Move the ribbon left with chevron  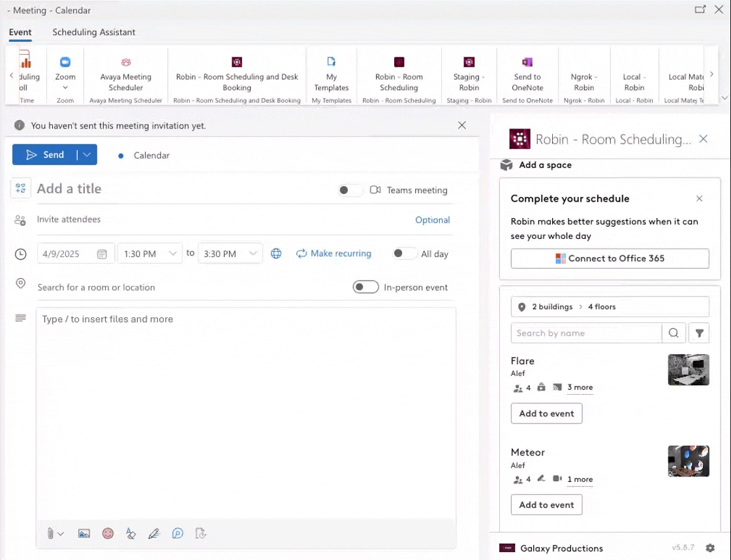point(12,75)
